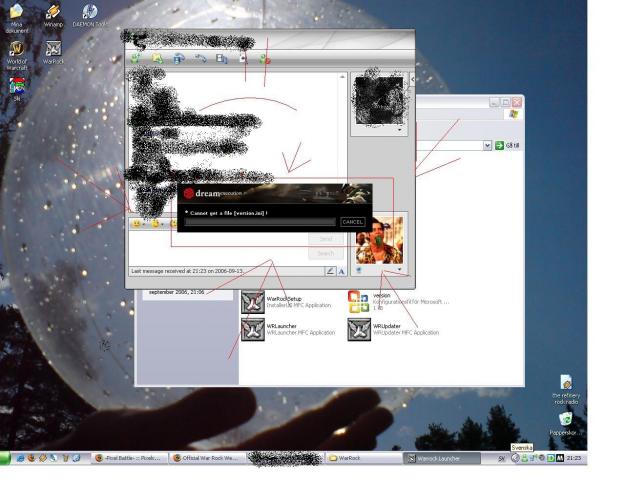The image size is (625, 500).
Task: Switch to the Warrock Launcher taskbar item
Action: click(x=442, y=459)
